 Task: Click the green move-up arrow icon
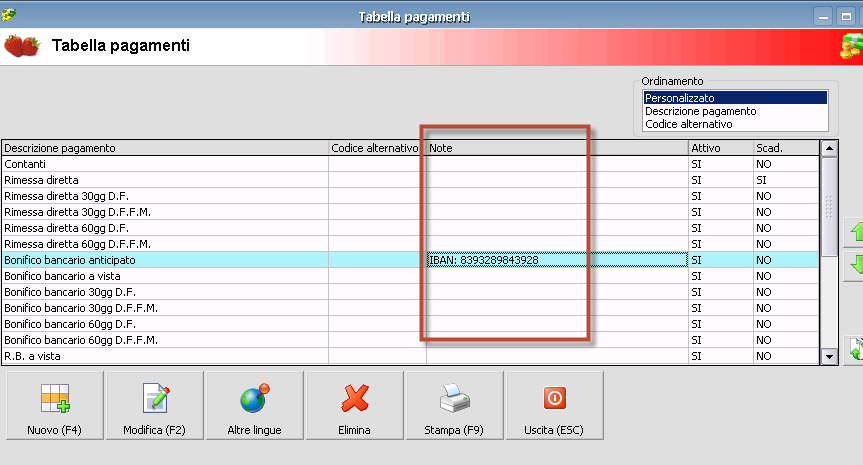click(856, 232)
